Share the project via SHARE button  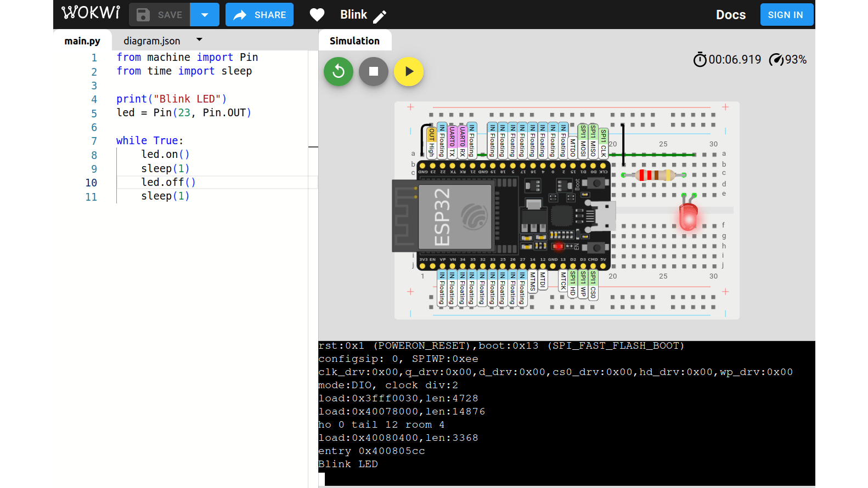tap(260, 15)
